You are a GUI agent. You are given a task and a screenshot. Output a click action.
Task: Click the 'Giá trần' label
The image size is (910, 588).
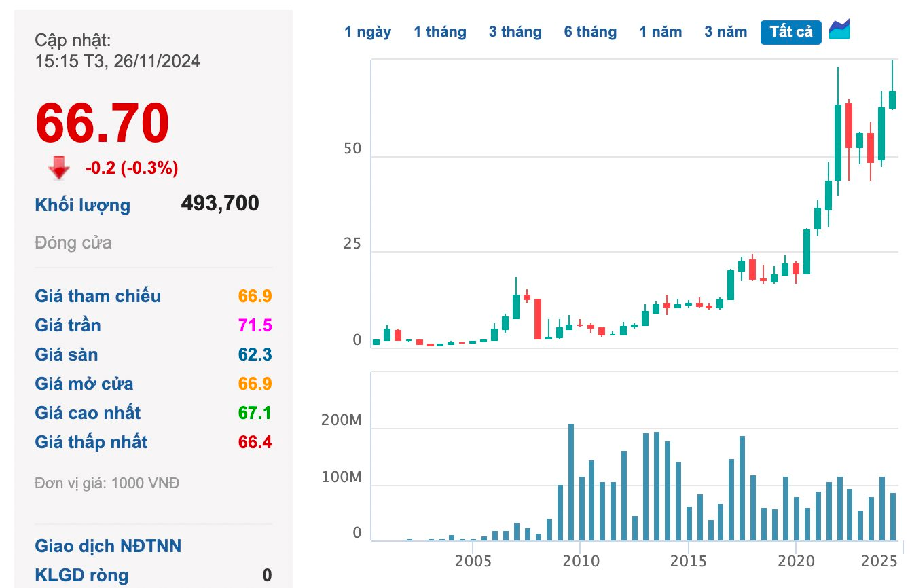pyautogui.click(x=68, y=325)
